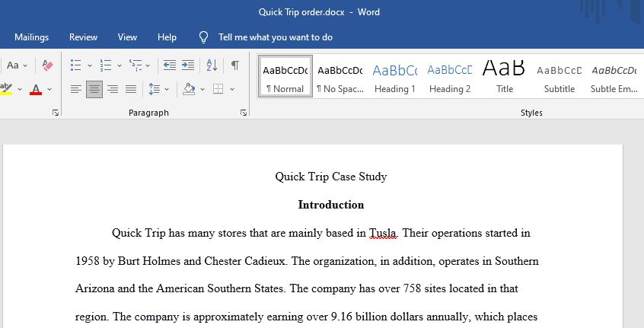
Task: Click the bold 'Introduction' heading
Action: coord(331,205)
